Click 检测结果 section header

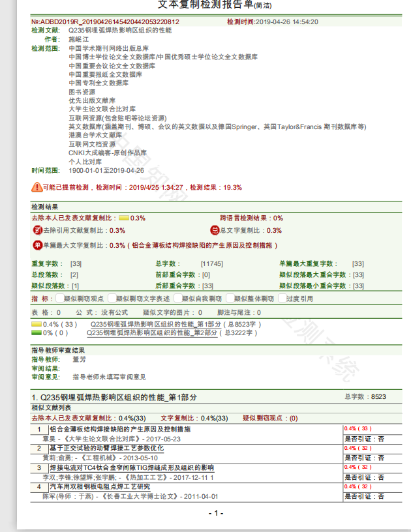point(45,207)
